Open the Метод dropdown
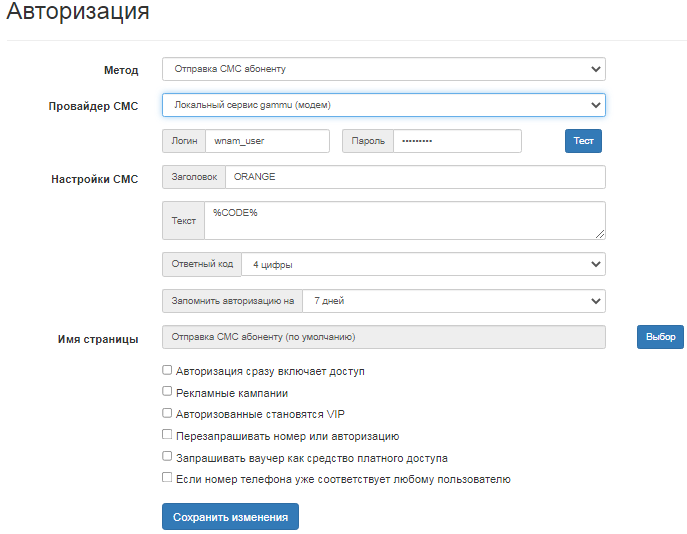 (x=383, y=69)
